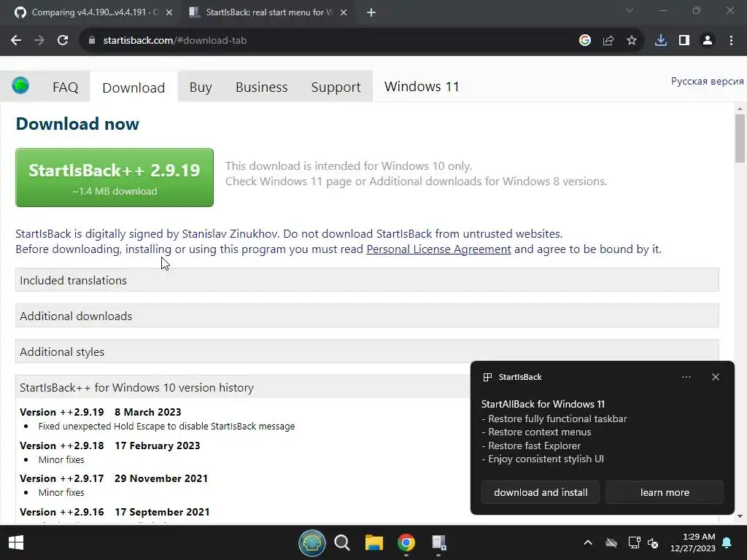Open a new browser tab
Viewport: 747px width, 560px height.
[371, 12]
